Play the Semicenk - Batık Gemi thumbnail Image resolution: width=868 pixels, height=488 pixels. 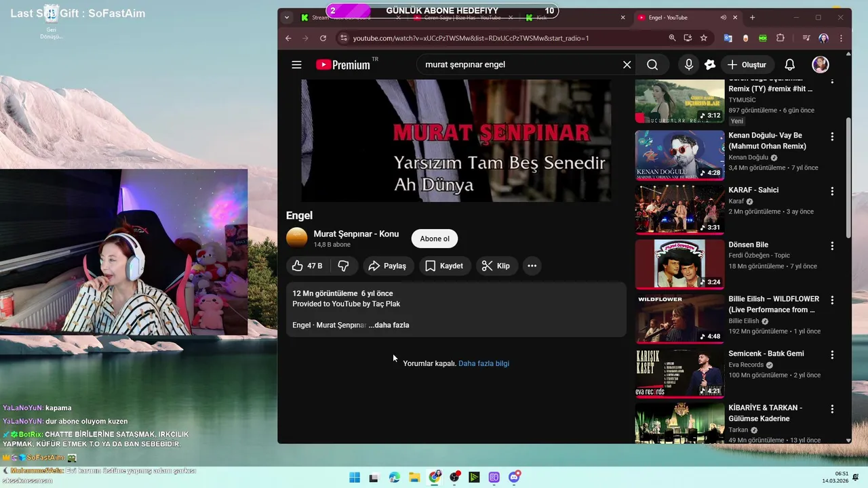[x=679, y=373]
